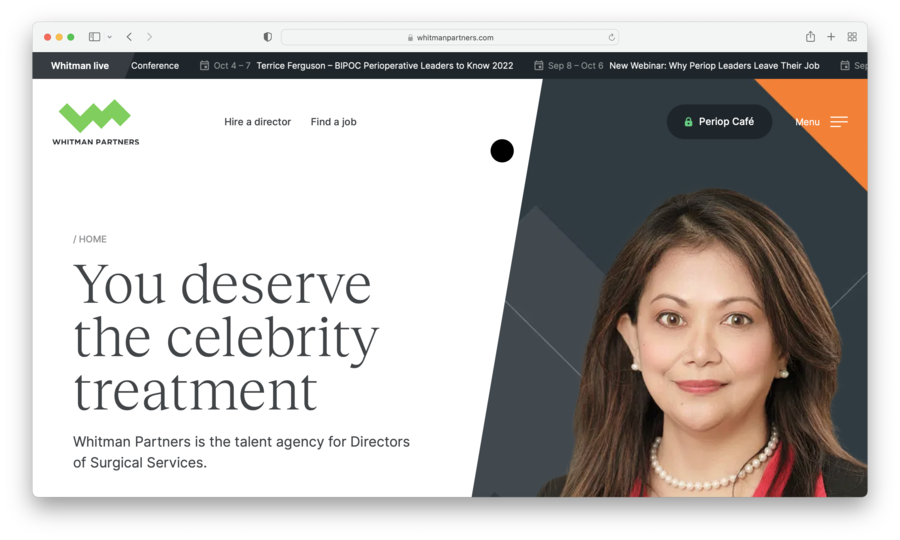Viewport: 900px width, 540px height.
Task: Switch to the Conference ticker item
Action: (155, 66)
